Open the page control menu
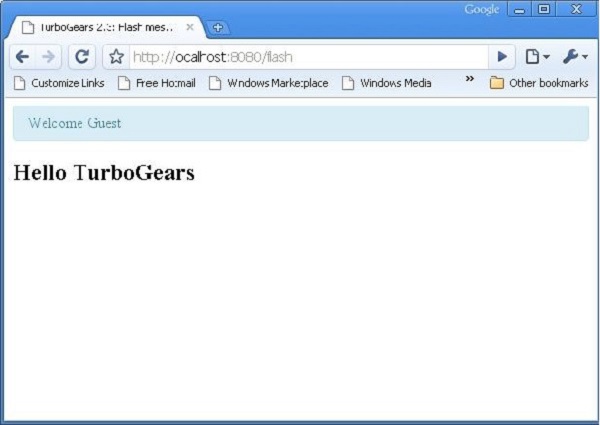Viewport: 600px width, 425px height. [x=537, y=57]
